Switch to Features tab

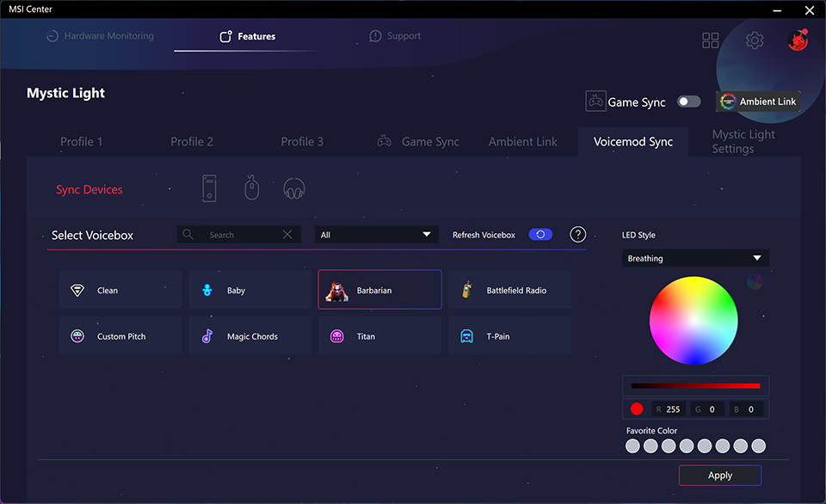[x=248, y=36]
